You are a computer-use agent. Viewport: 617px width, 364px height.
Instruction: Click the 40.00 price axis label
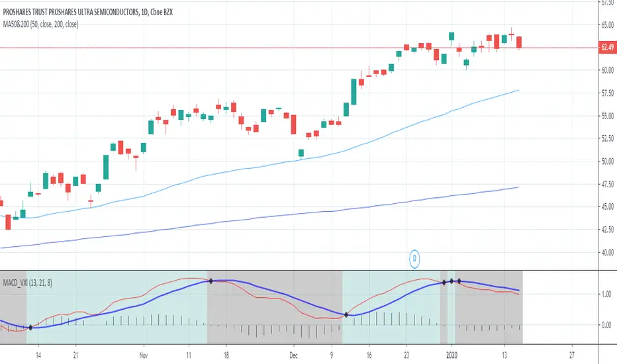(x=607, y=252)
